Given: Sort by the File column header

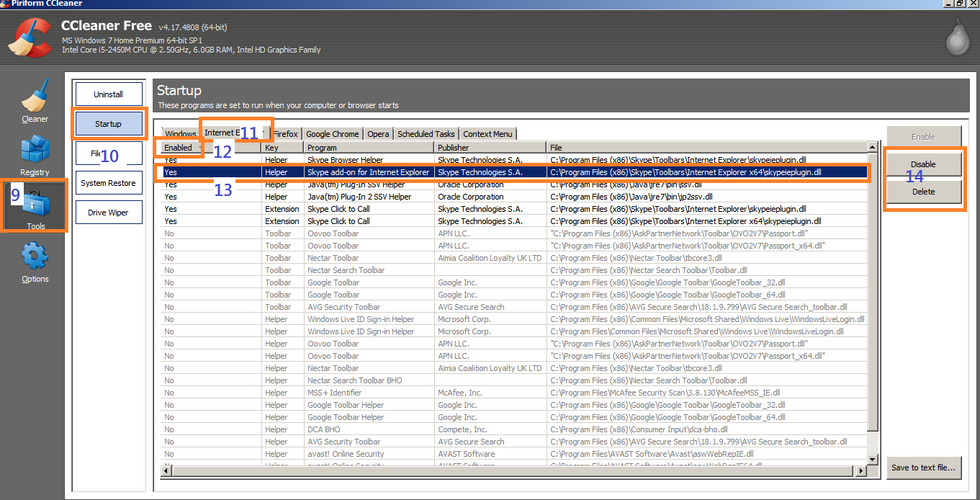Looking at the screenshot, I should 706,148.
